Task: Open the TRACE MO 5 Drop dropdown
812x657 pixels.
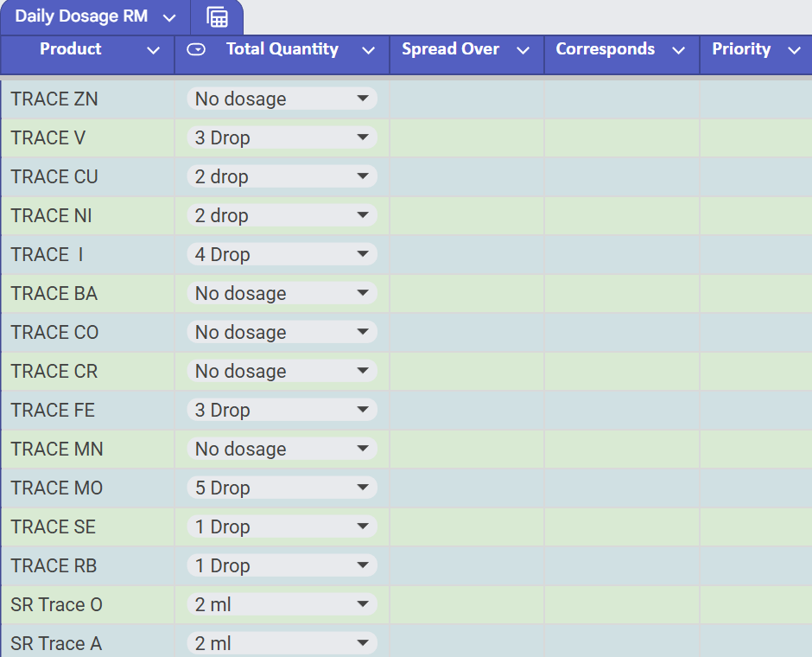Action: click(282, 488)
